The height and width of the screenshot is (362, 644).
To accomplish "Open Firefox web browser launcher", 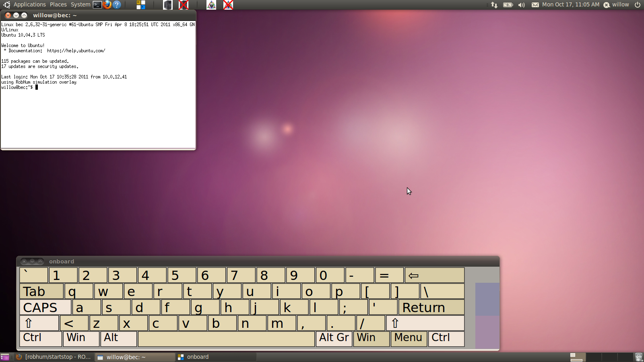I will (107, 5).
